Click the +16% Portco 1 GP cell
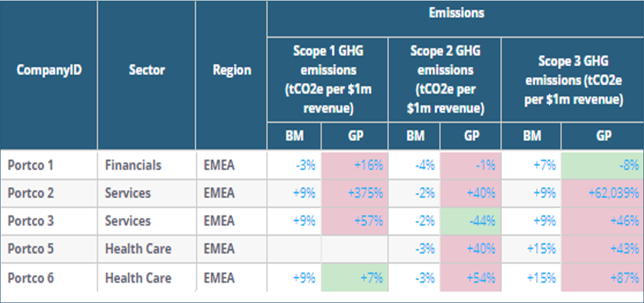644x303 pixels. click(355, 165)
